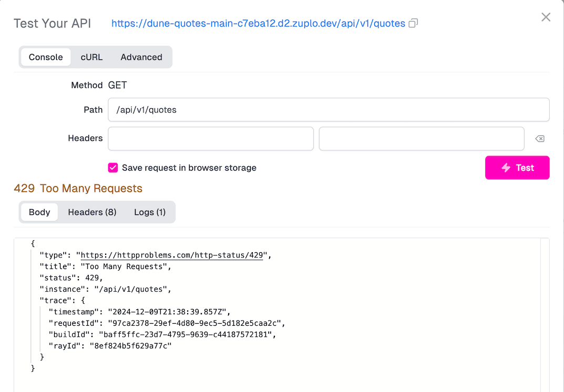Select the Console tab
564x392 pixels.
coord(45,57)
